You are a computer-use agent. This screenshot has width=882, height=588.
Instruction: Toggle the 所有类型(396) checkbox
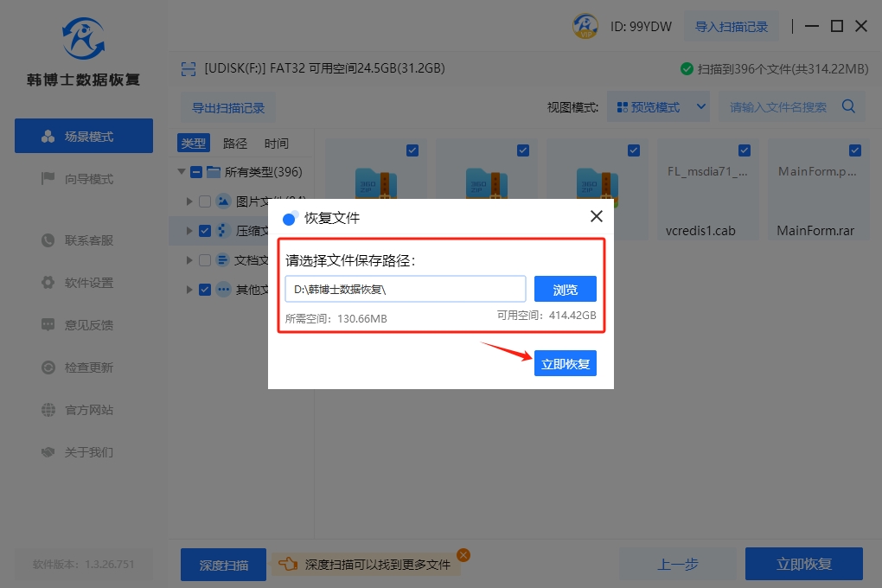tap(196, 172)
